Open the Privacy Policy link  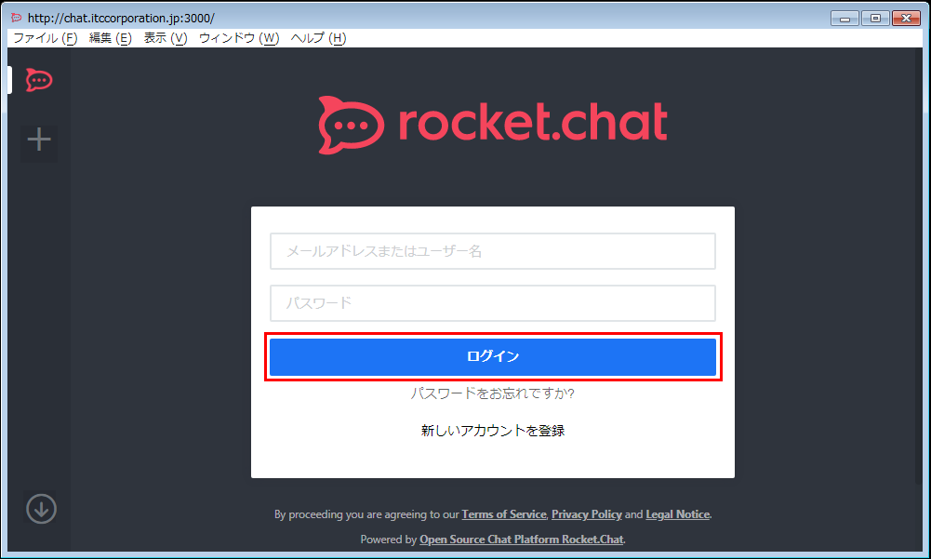[587, 514]
